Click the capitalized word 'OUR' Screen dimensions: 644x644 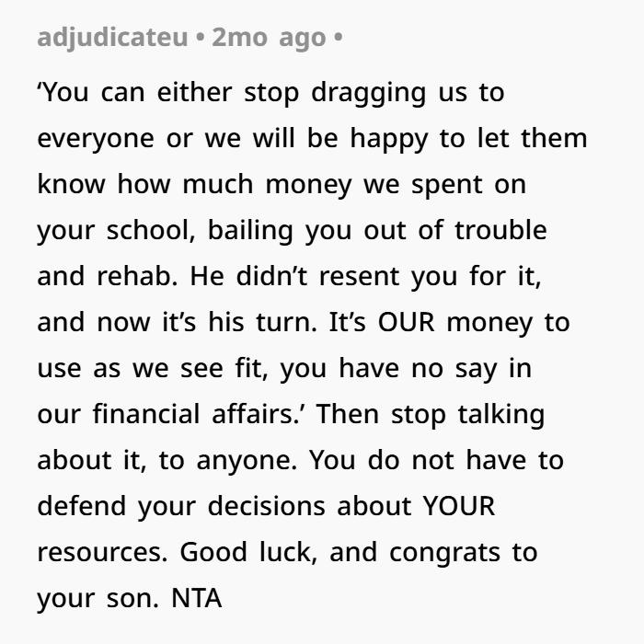pos(407,322)
